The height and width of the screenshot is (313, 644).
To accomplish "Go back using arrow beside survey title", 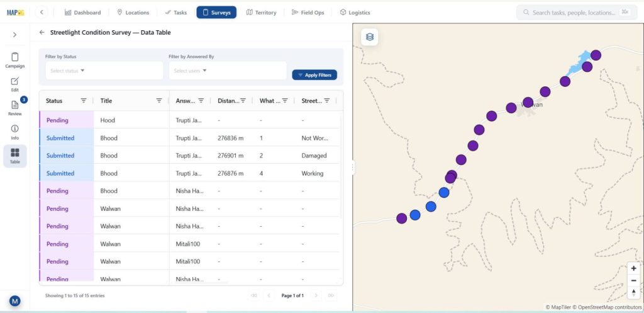I will [42, 33].
